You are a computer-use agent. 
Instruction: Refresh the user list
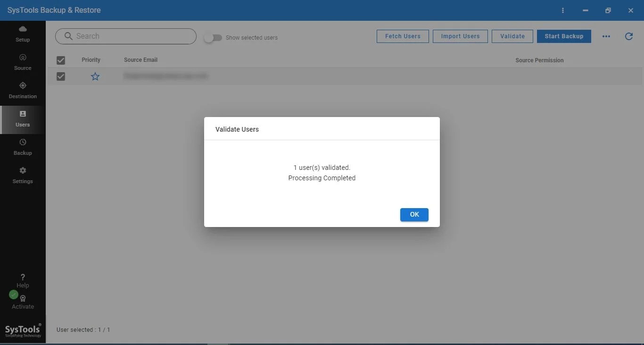pyautogui.click(x=629, y=36)
